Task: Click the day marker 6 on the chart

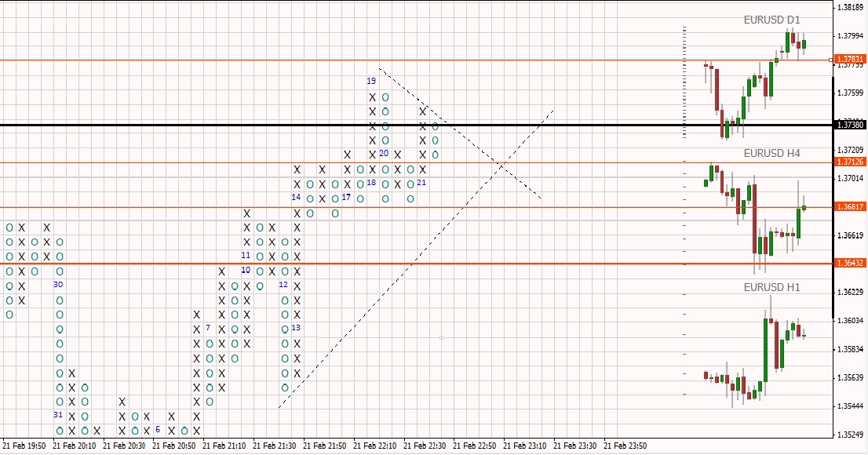Action: (x=158, y=429)
